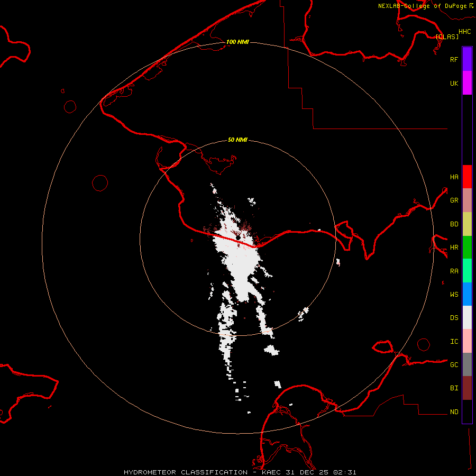
Task: Click the HA legend label
Action: pyautogui.click(x=454, y=177)
